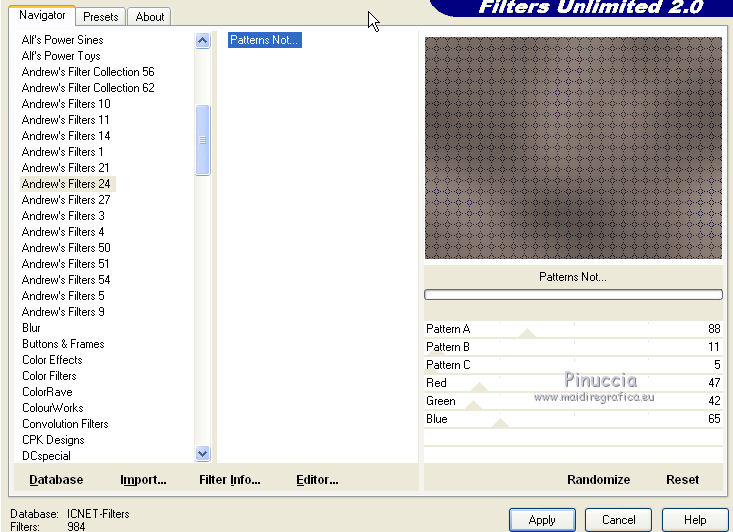Select Andrew's Filters 50

point(66,248)
